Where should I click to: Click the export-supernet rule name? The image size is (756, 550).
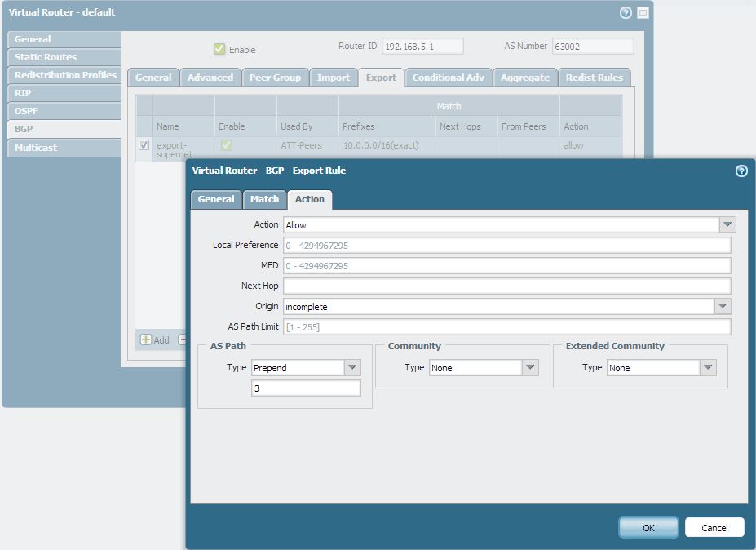(175, 149)
